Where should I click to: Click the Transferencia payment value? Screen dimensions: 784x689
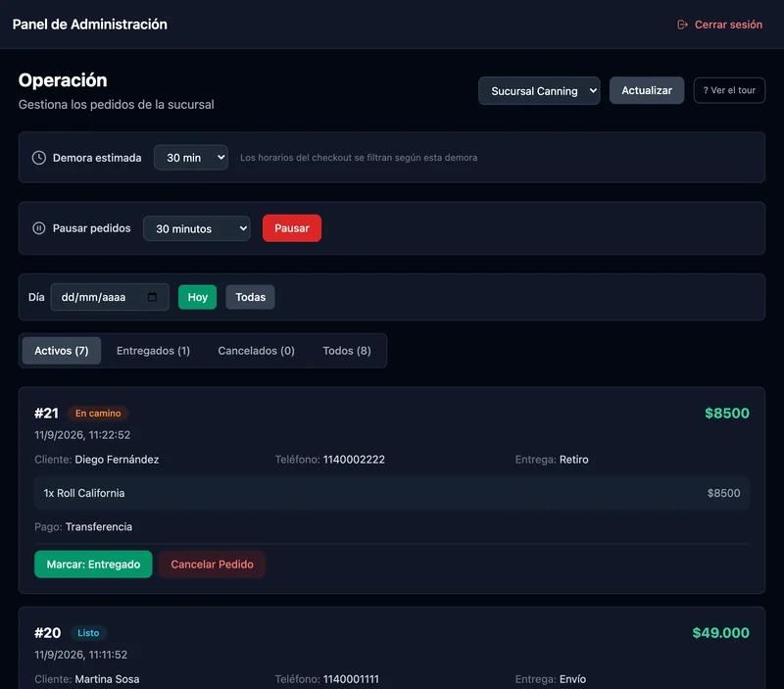point(99,526)
